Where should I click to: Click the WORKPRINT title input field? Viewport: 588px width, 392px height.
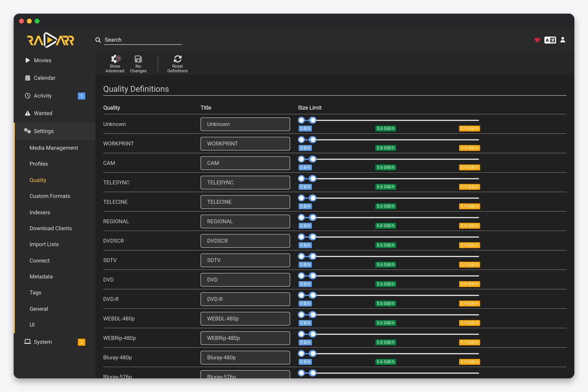(245, 143)
